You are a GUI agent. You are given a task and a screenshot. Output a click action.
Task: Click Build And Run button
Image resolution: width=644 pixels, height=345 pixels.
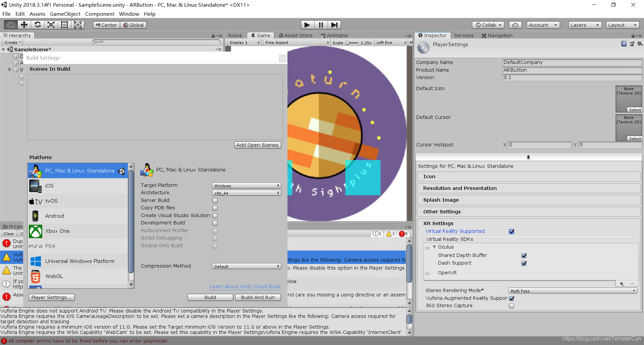tap(258, 297)
